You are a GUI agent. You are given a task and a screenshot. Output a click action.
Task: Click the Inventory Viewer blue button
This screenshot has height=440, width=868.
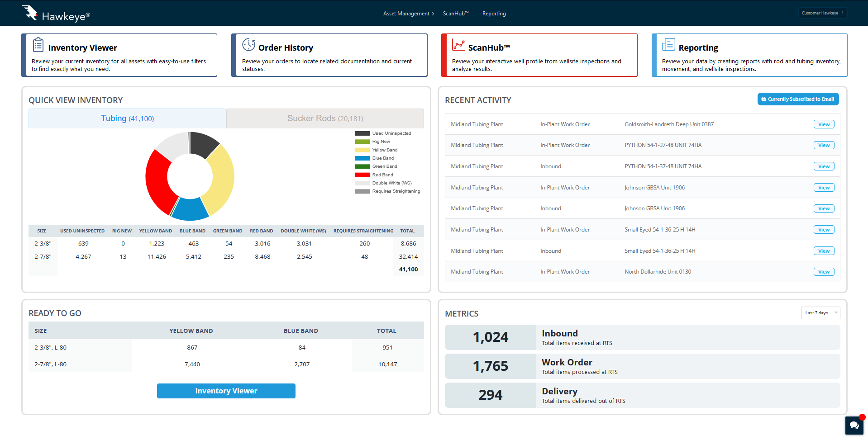pyautogui.click(x=226, y=391)
